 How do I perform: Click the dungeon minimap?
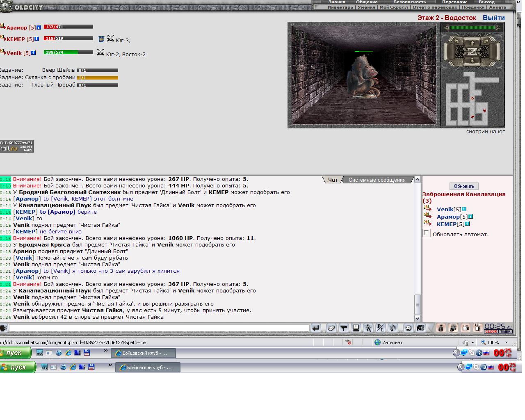[x=472, y=99]
